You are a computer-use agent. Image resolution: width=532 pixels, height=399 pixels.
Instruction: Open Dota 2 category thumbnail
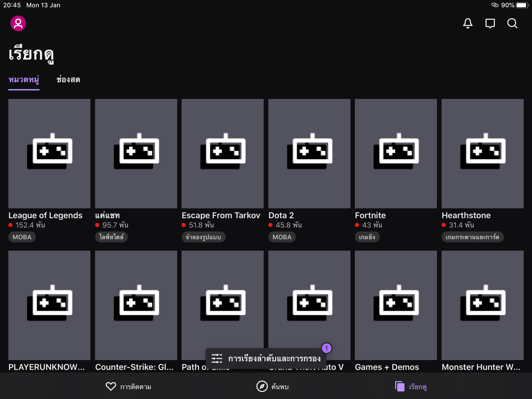309,153
